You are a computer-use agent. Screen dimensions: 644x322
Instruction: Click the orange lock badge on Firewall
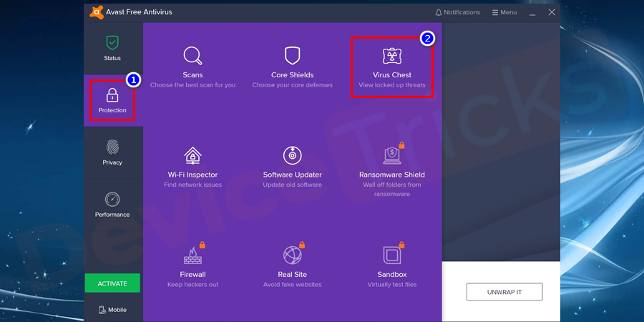pyautogui.click(x=202, y=245)
